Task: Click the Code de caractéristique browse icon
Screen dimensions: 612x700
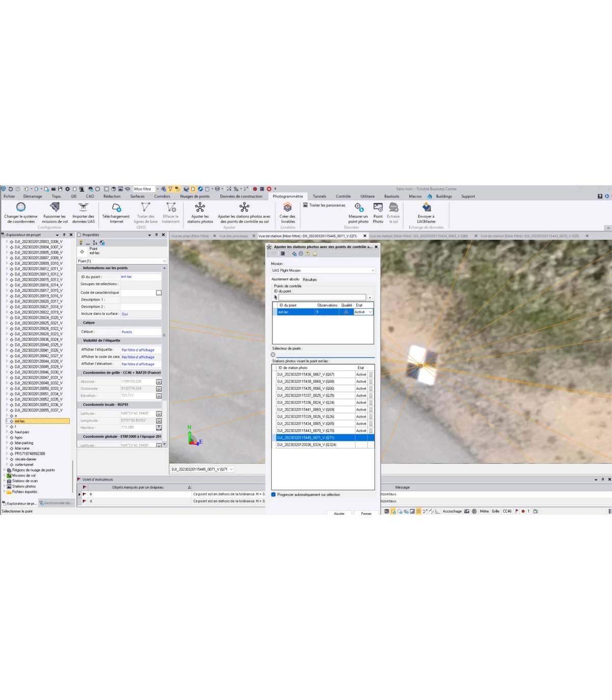Action: (x=159, y=293)
